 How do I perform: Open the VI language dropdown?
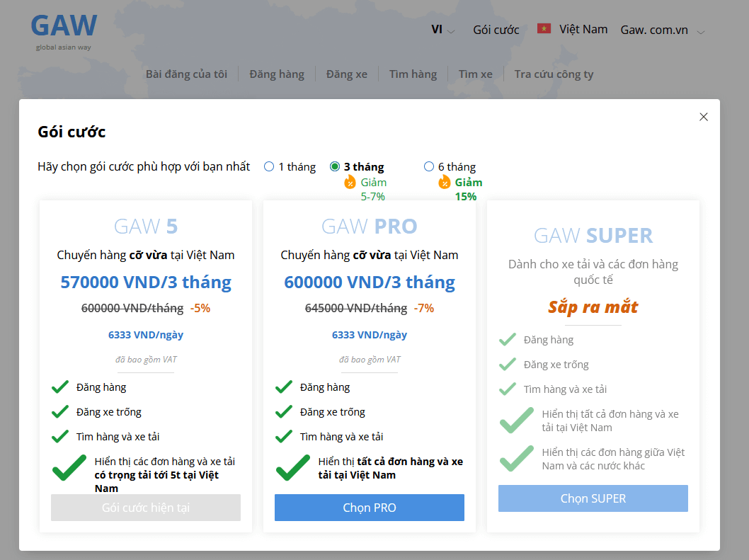(442, 30)
